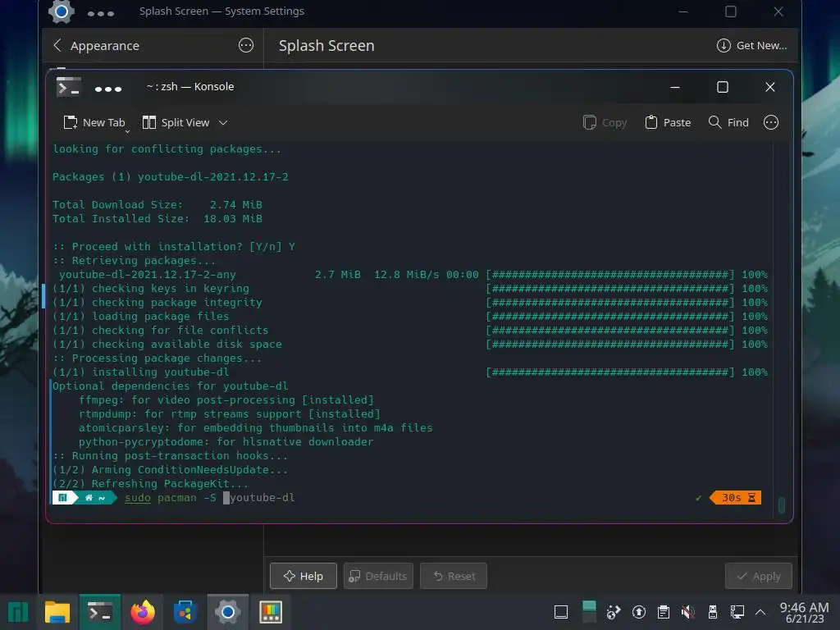Click the Konsole vertical scrollbar handle
This screenshot has height=630, width=840.
782,505
